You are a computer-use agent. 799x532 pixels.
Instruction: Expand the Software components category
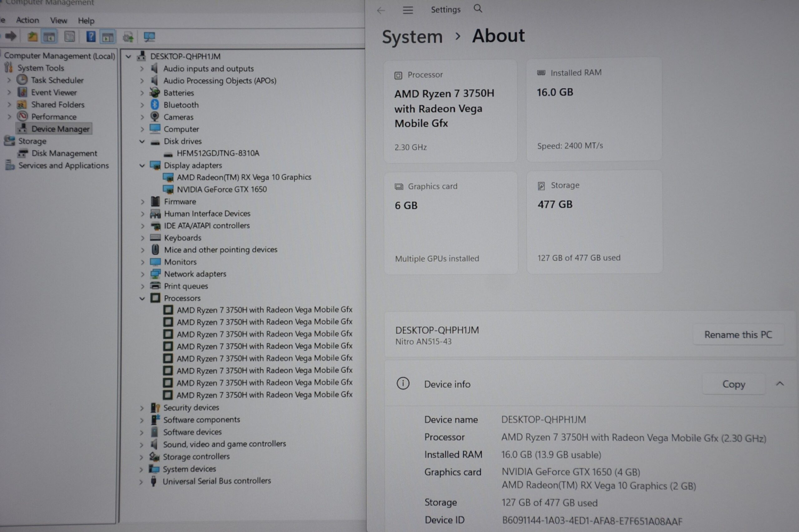[x=142, y=420]
